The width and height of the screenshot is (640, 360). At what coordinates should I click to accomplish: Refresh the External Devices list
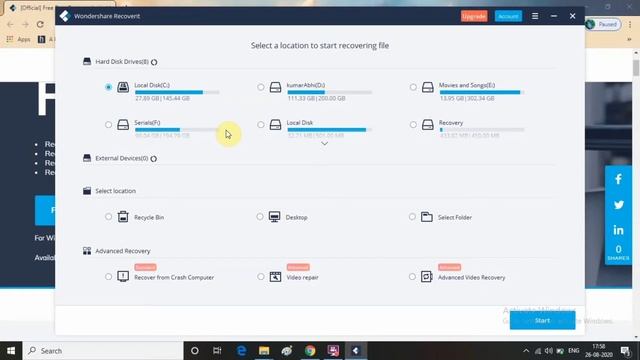pos(153,159)
